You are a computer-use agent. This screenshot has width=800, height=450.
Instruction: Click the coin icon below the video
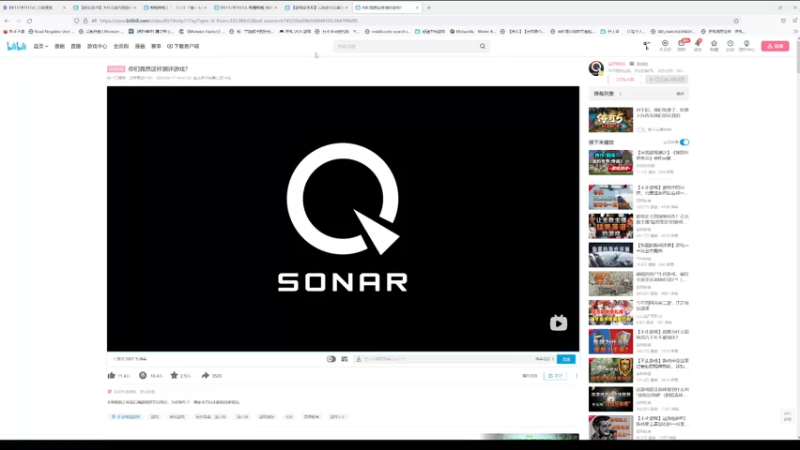pyautogui.click(x=143, y=376)
